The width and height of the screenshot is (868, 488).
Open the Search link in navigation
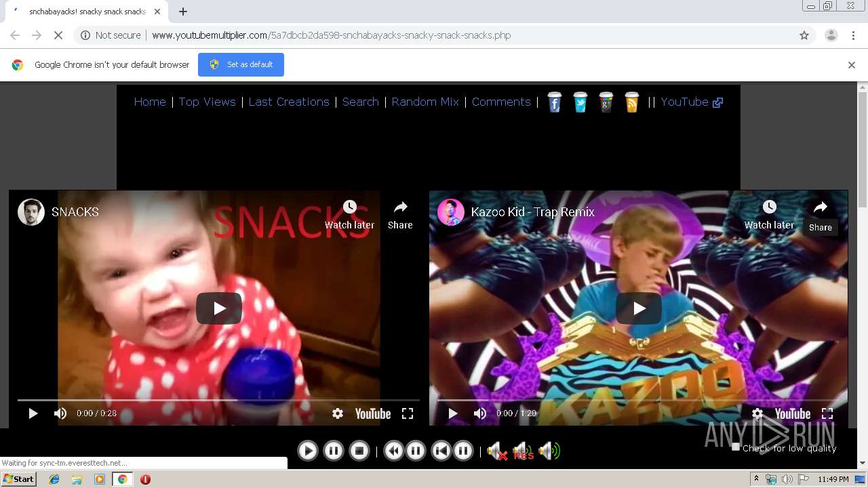tap(360, 102)
